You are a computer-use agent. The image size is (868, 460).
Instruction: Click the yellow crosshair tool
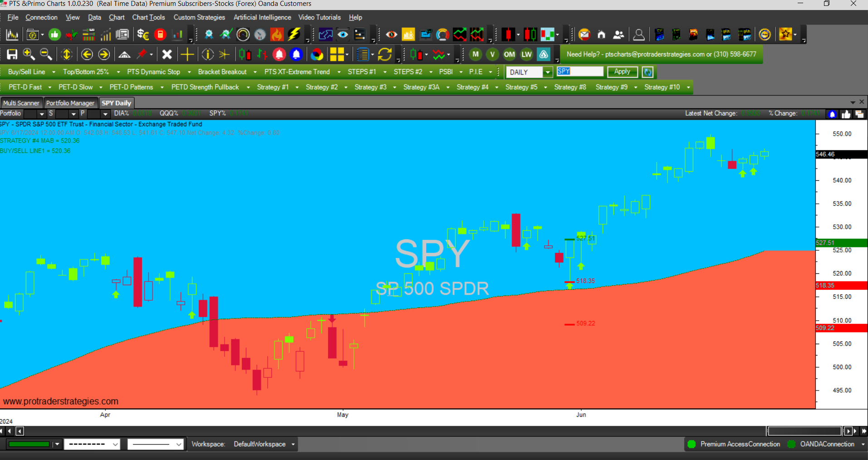(x=187, y=54)
